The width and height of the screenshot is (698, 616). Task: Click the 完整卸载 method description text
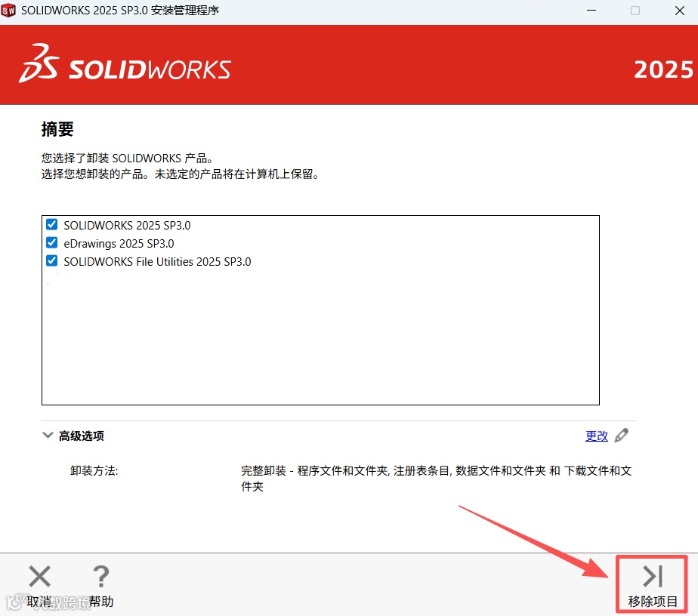pos(437,479)
